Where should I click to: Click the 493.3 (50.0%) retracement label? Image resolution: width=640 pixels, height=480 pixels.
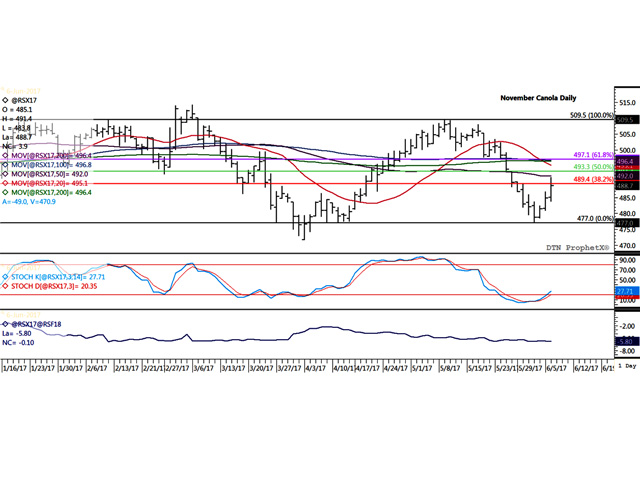(x=593, y=167)
